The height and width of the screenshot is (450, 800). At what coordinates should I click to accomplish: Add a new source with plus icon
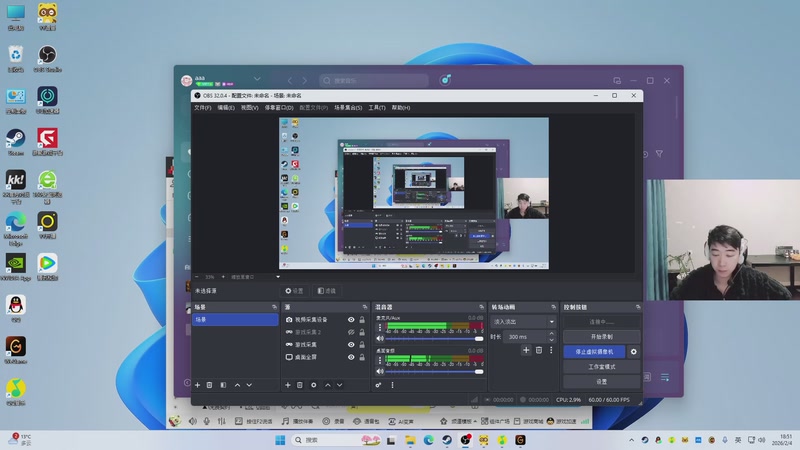coord(288,385)
